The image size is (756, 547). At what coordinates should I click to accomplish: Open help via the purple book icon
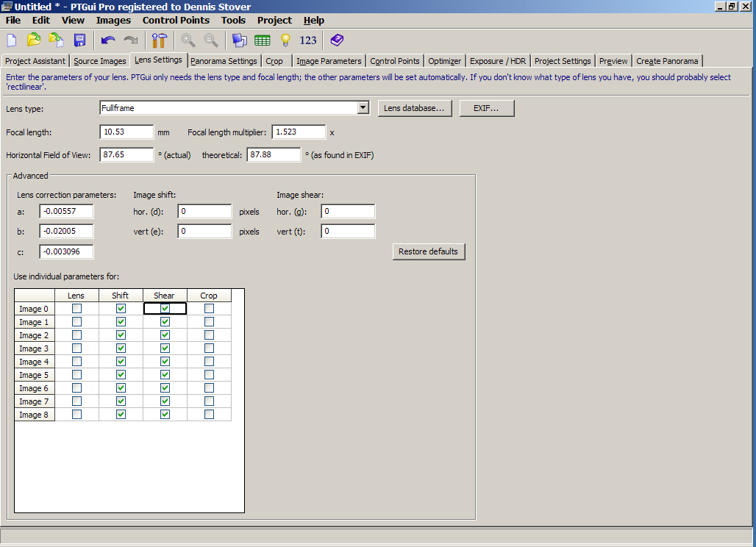pyautogui.click(x=337, y=40)
